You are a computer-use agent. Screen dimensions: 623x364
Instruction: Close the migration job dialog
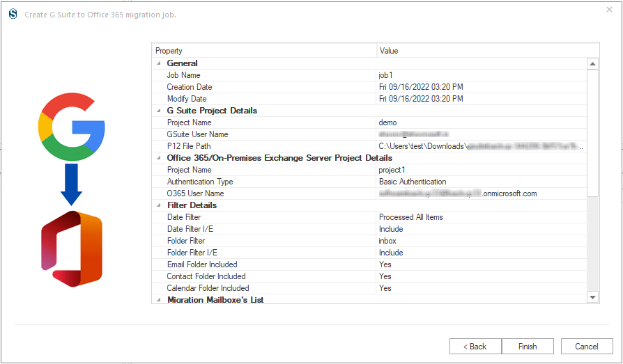[609, 10]
